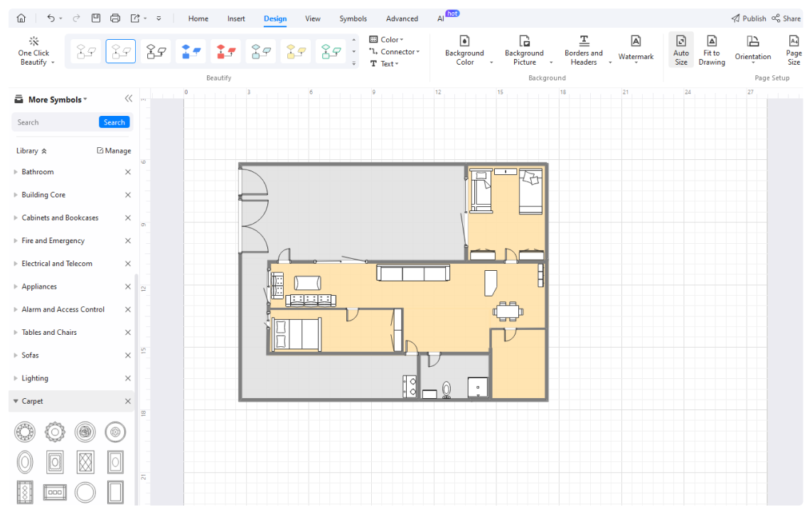Click the Search button in the symbols panel
This screenshot has height=514, width=812.
[x=114, y=122]
